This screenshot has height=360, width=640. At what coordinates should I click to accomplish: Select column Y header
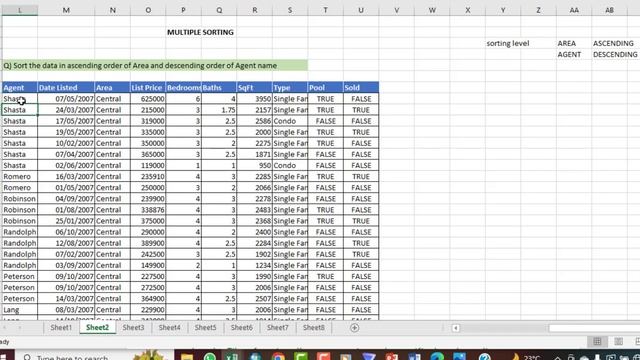pyautogui.click(x=503, y=10)
